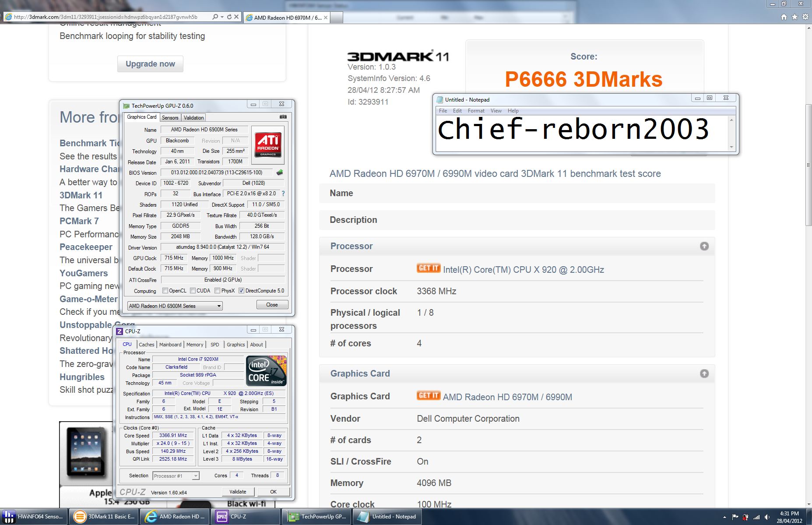Click the browser stop loading X icon
Viewport: 812px width, 525px height.
[236, 17]
